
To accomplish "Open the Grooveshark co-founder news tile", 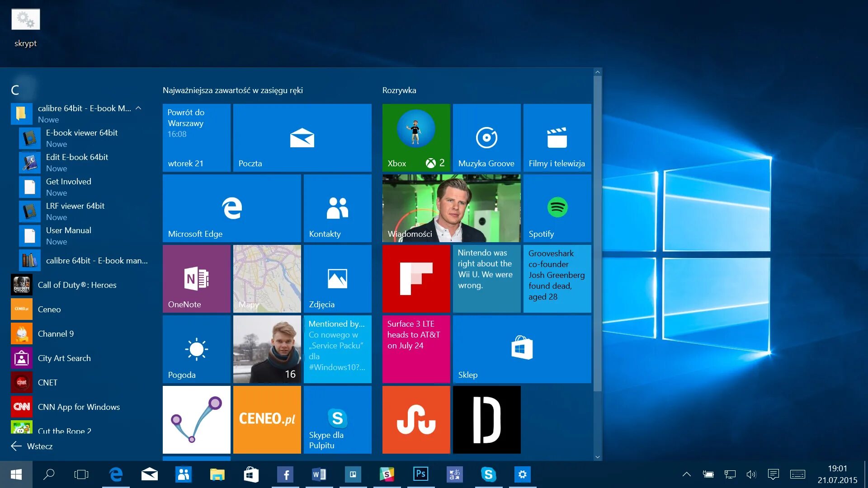I will (x=557, y=279).
